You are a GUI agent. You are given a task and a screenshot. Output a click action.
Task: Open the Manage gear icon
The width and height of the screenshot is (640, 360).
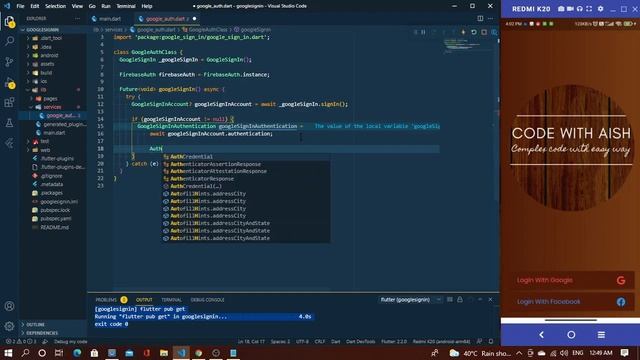[9, 326]
